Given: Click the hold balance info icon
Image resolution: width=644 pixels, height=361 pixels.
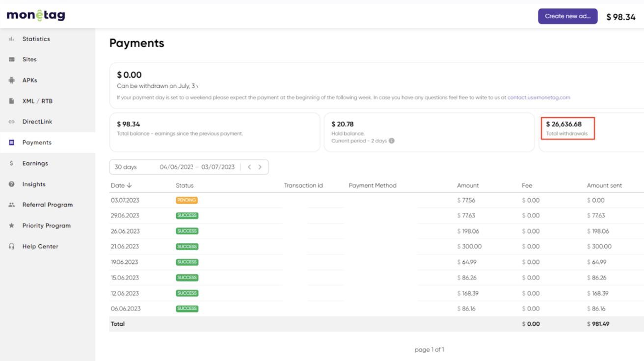Looking at the screenshot, I should click(x=392, y=141).
